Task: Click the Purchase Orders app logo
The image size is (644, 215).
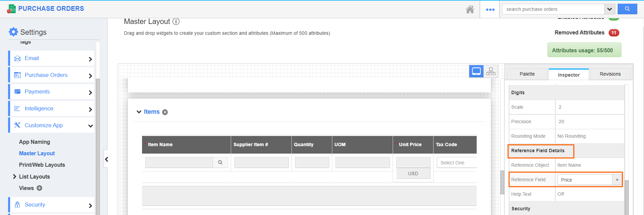Action: pos(11,9)
